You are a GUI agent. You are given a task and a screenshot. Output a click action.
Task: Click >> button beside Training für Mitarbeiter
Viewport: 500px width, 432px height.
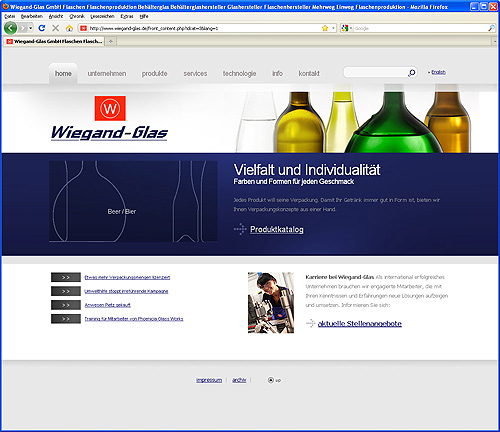tap(66, 319)
